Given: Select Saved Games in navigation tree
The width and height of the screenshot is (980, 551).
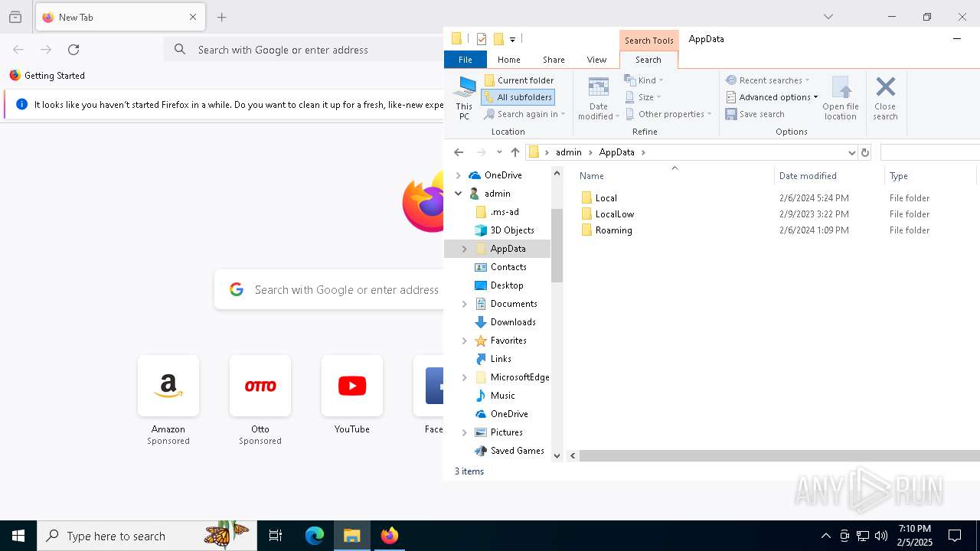Looking at the screenshot, I should 517,451.
